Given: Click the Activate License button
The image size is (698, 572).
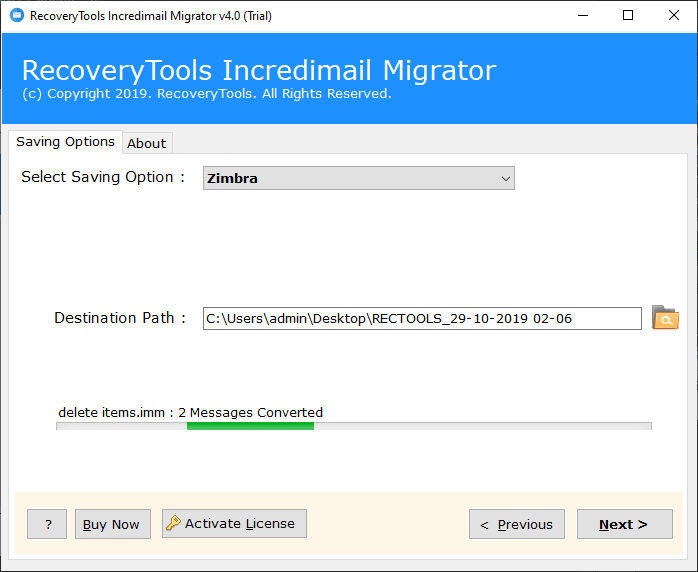Looking at the screenshot, I should tap(234, 523).
